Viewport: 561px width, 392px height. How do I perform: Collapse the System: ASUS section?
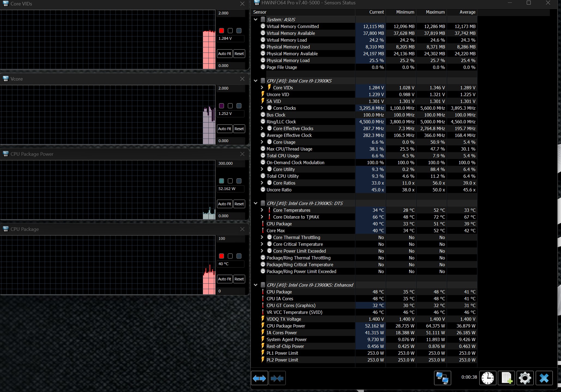tap(256, 20)
